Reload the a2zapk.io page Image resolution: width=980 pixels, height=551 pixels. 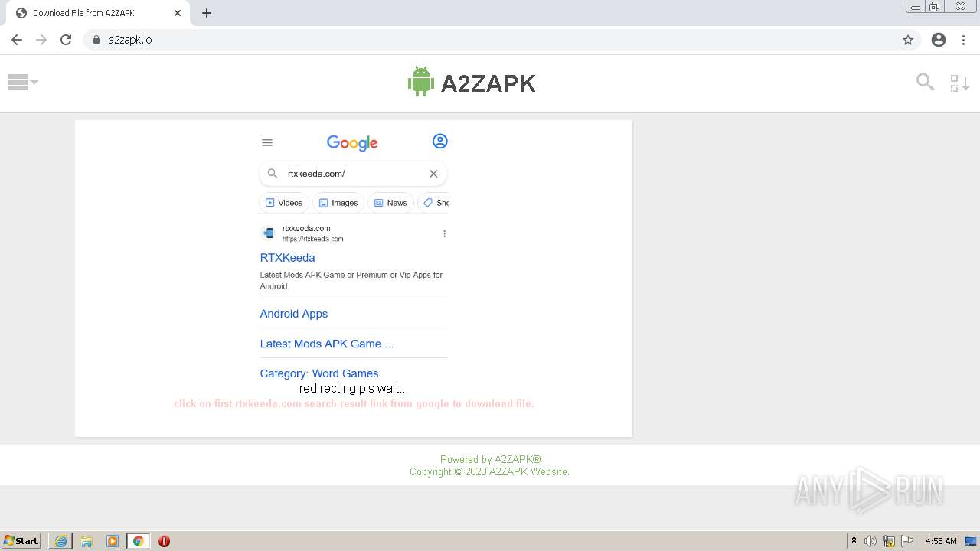(66, 40)
